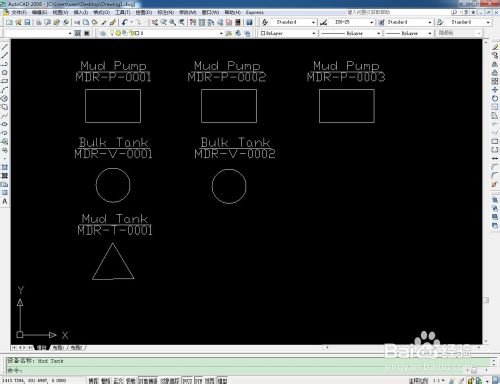Switch to the Model tab
Screen dimensions: 500x384
[x=41, y=348]
